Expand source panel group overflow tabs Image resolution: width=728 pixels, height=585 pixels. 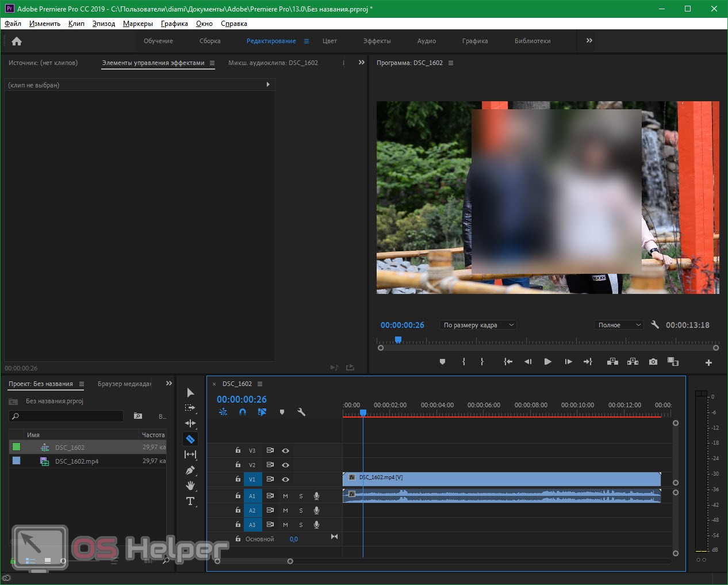(x=361, y=62)
